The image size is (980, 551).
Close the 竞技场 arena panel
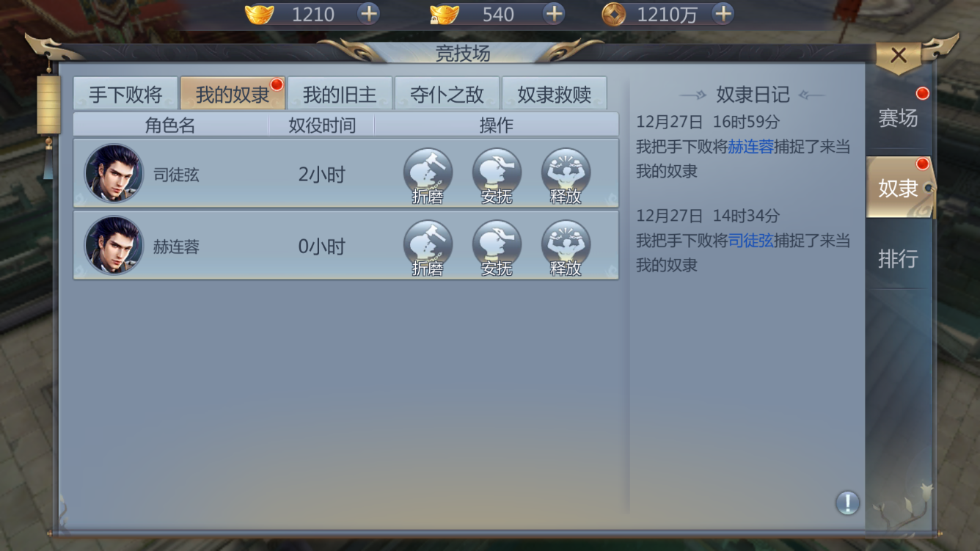point(899,55)
